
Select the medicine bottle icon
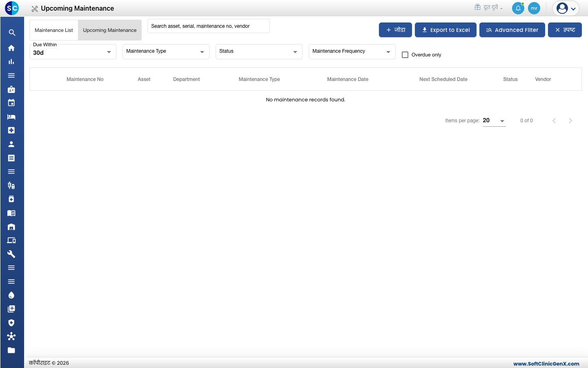[11, 199]
